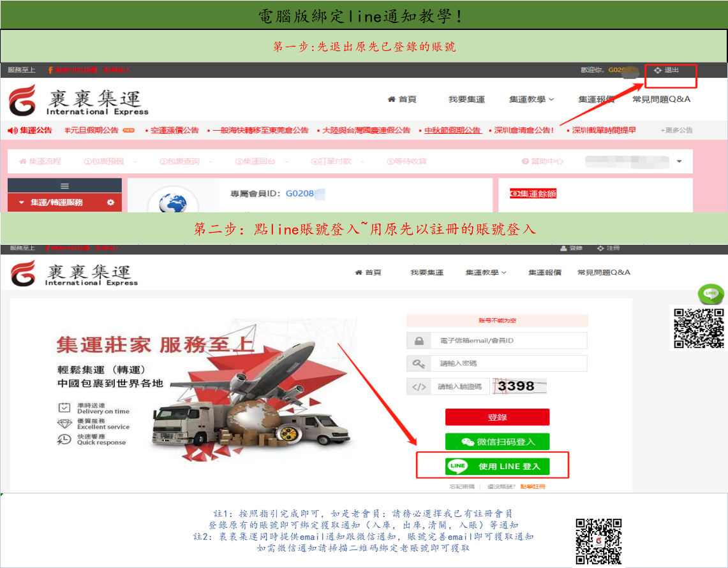Toggle the hamburger sidebar menu icon

point(64,186)
